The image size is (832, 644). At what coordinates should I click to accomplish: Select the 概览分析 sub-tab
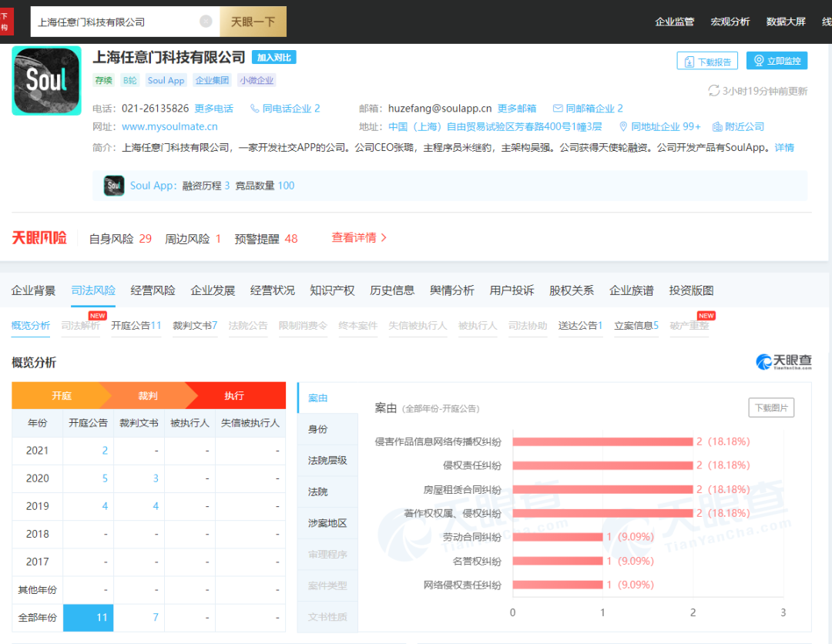31,326
